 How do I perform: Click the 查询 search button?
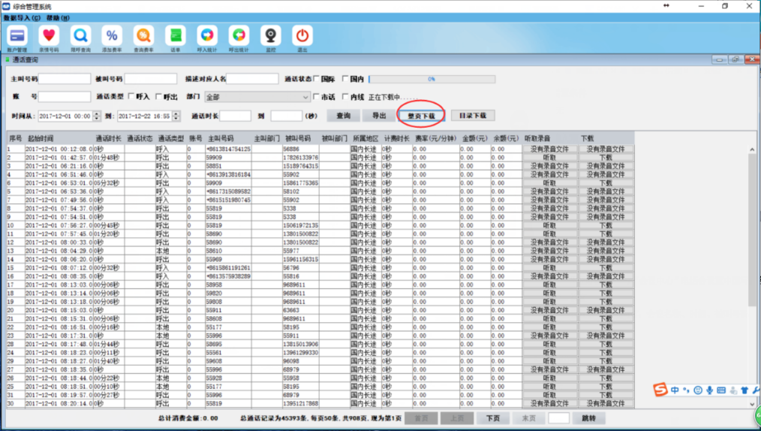point(344,116)
